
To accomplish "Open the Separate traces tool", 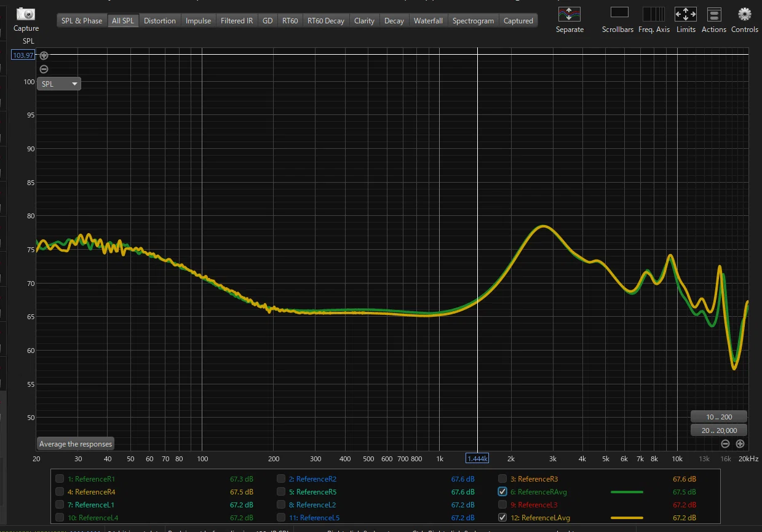I will click(570, 14).
